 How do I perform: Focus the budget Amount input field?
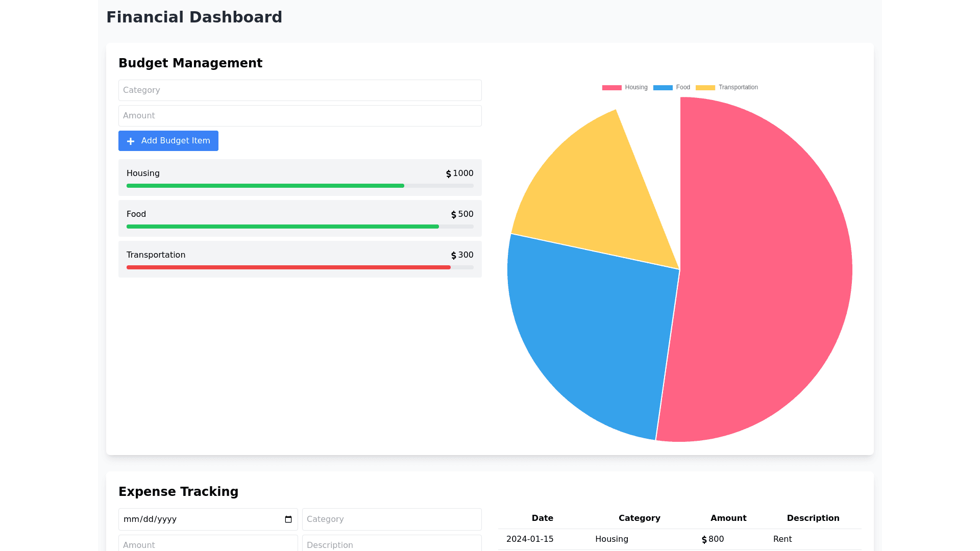tap(300, 116)
